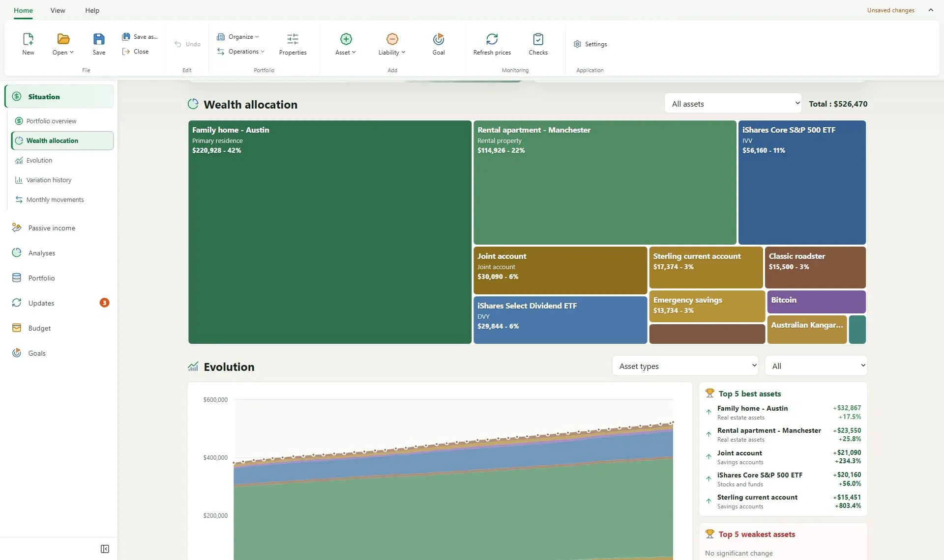
Task: Go to the Goals section
Action: pyautogui.click(x=60, y=353)
